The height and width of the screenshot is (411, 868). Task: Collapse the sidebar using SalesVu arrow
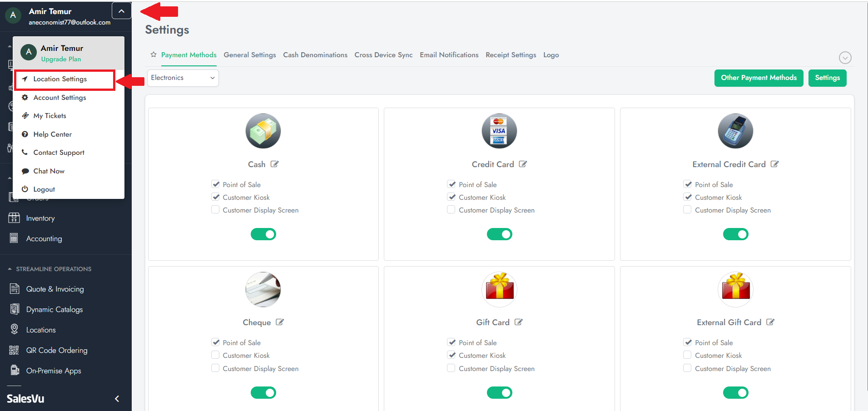coord(117,399)
